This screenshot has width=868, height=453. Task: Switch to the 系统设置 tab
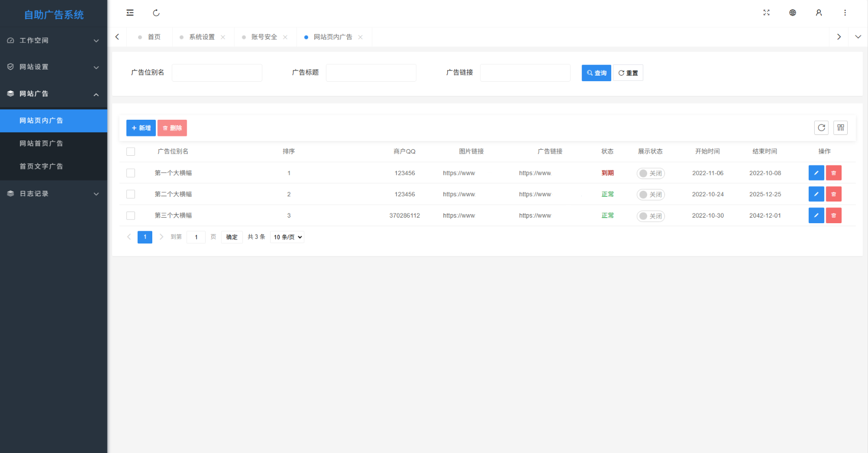tap(202, 37)
